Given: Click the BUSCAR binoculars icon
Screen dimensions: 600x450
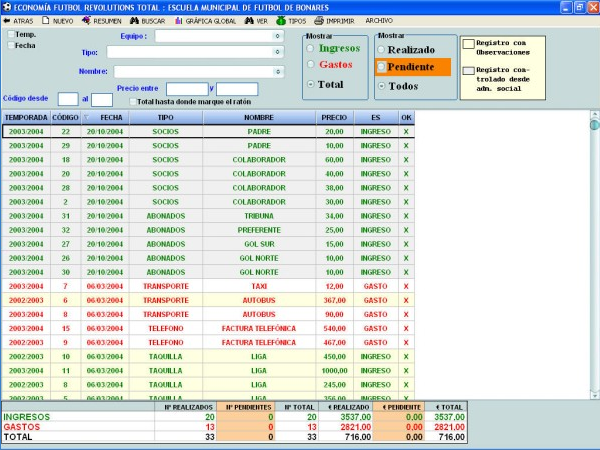Looking at the screenshot, I should point(134,21).
